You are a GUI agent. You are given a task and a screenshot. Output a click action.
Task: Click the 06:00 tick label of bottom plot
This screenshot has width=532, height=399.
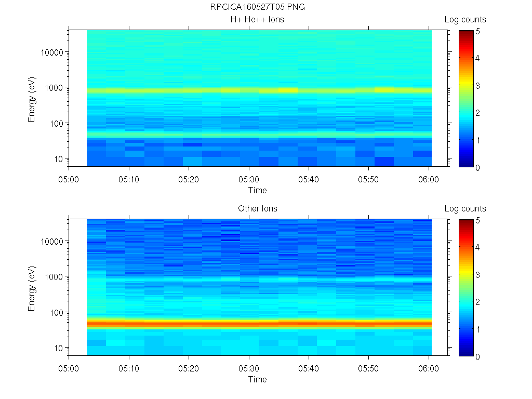(429, 368)
